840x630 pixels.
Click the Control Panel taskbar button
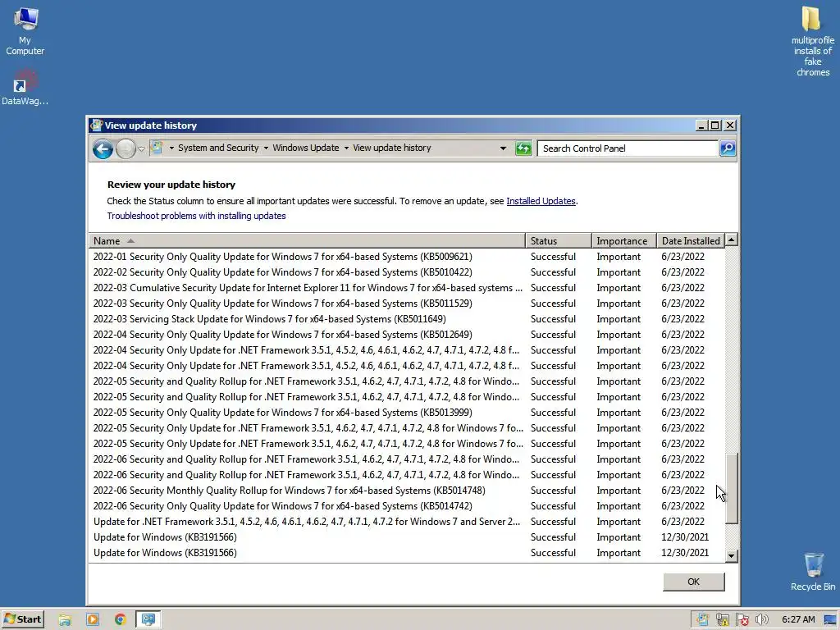(148, 620)
